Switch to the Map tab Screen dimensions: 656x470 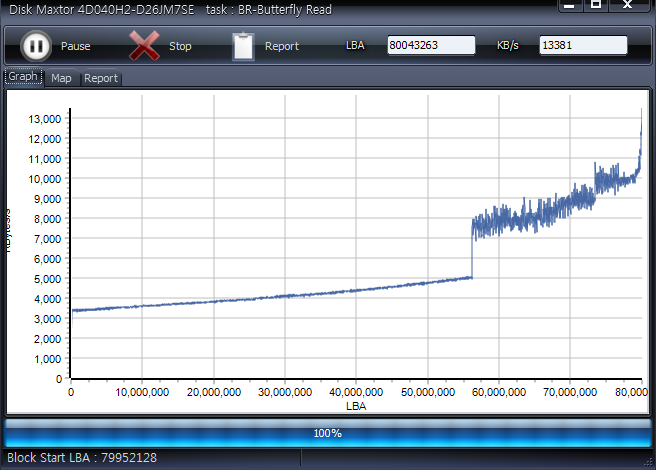[61, 78]
